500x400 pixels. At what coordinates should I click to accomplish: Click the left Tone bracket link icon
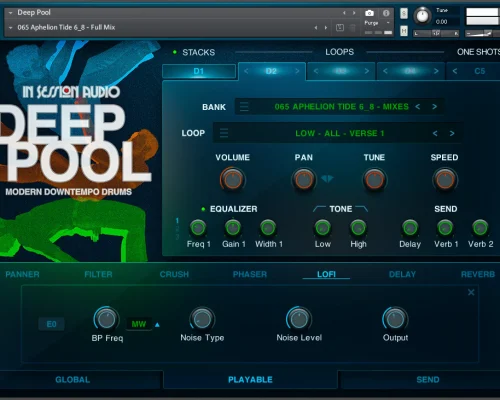(319, 209)
